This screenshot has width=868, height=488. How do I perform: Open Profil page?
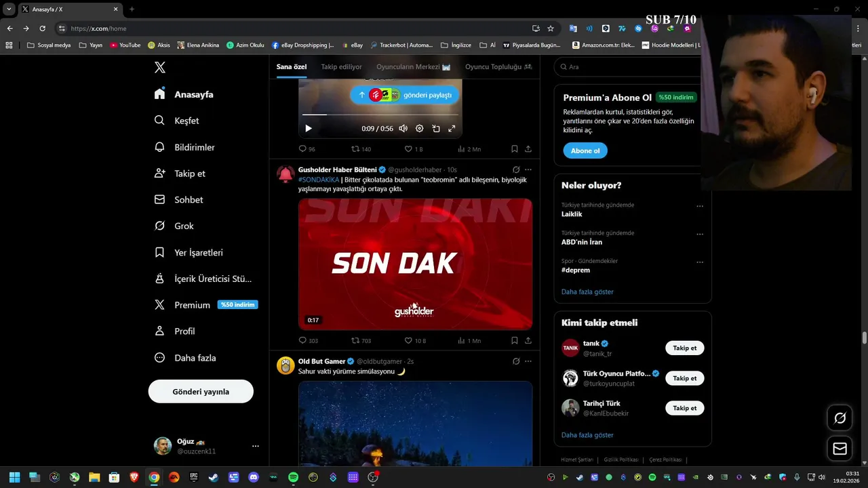[x=174, y=331]
